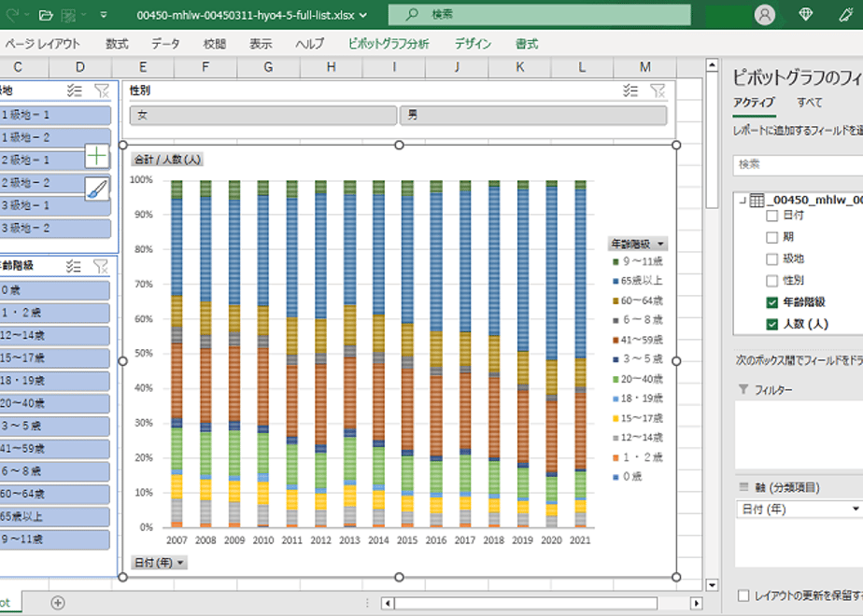Toggle multi-select in 年齢階級 slicer
Viewport: 863px width, 616px height.
click(73, 267)
